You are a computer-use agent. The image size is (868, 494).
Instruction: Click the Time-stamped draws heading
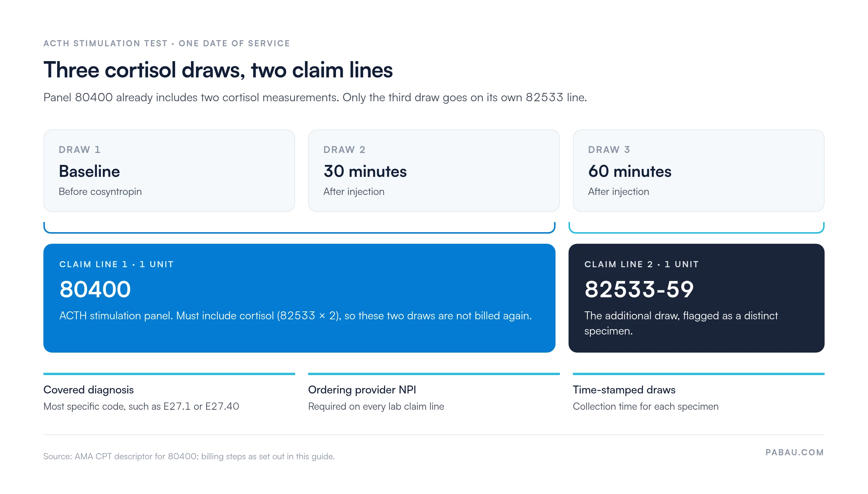624,390
